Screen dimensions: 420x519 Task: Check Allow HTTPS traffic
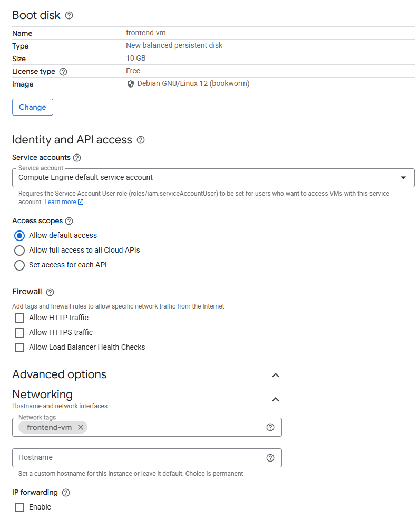point(19,333)
